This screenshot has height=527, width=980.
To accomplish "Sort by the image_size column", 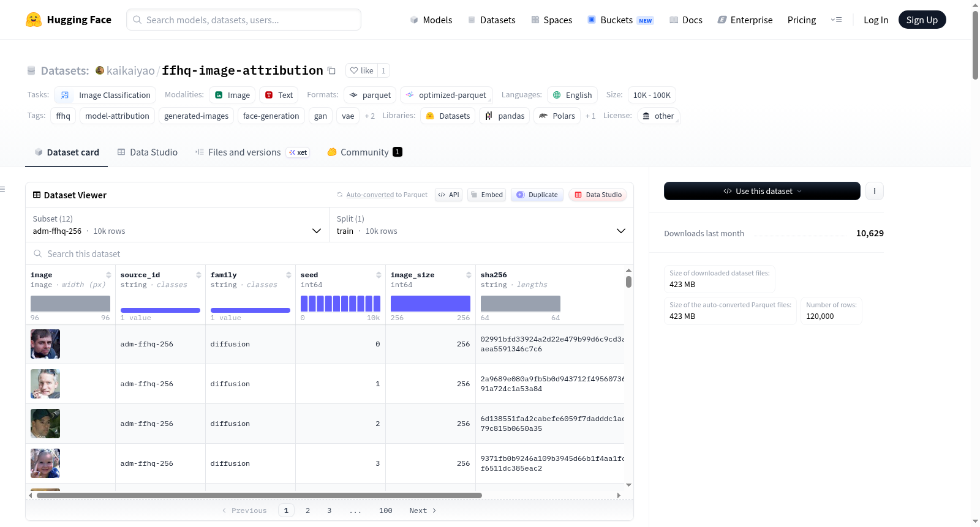I will pyautogui.click(x=469, y=275).
